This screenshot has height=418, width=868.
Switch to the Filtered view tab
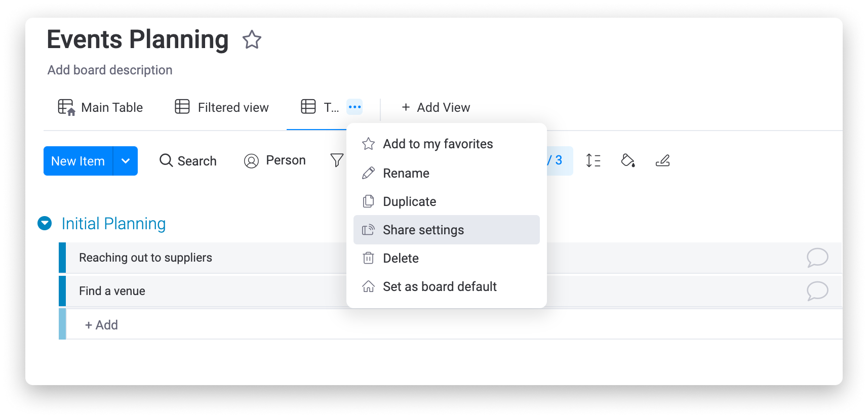222,107
